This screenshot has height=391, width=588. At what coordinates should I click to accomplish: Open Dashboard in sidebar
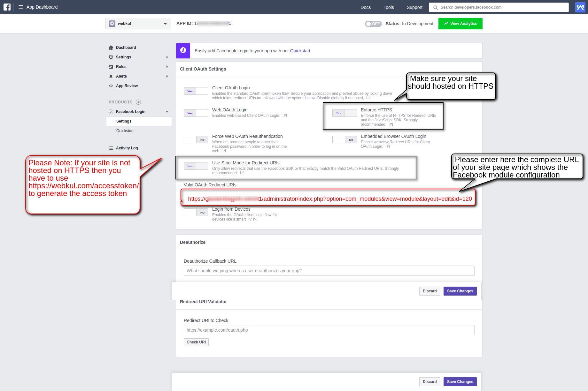click(126, 48)
